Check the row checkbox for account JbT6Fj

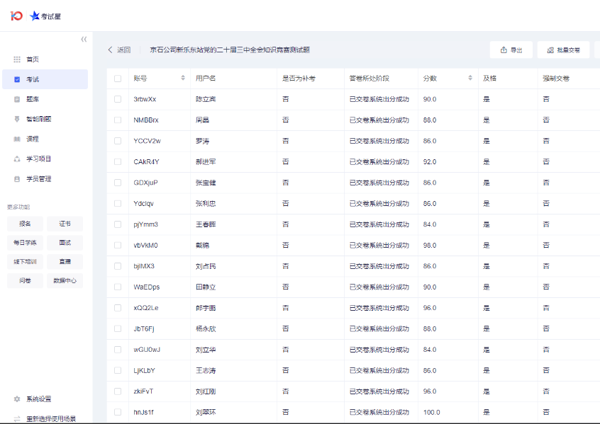117,329
